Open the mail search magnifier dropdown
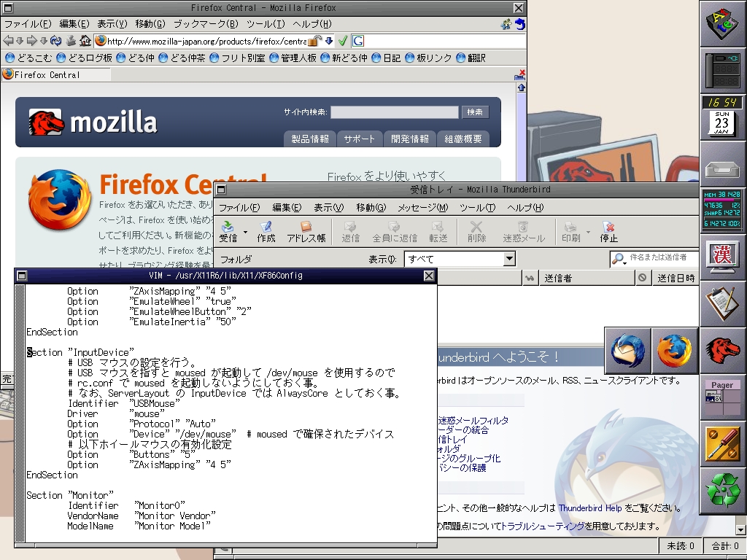The image size is (747, 560). 619,259
